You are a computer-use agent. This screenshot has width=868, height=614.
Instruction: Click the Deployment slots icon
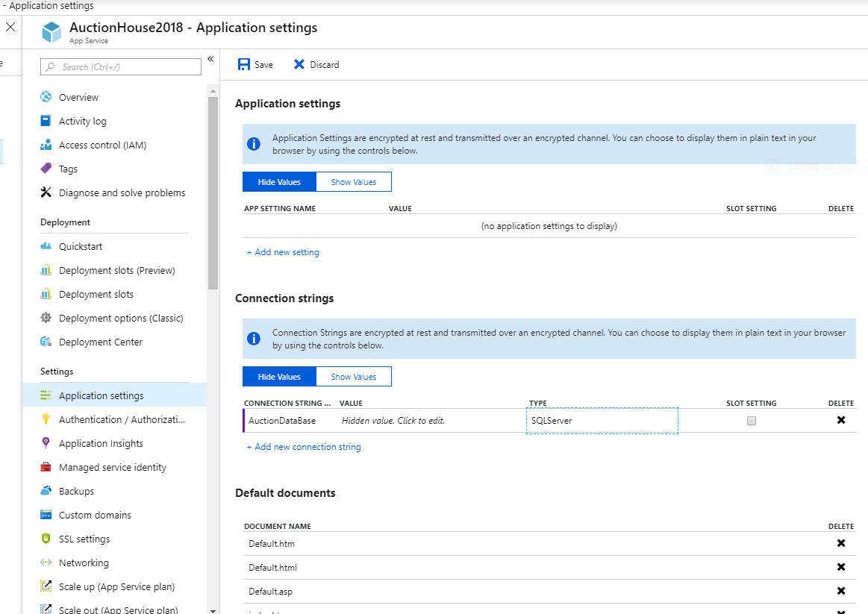click(x=46, y=294)
